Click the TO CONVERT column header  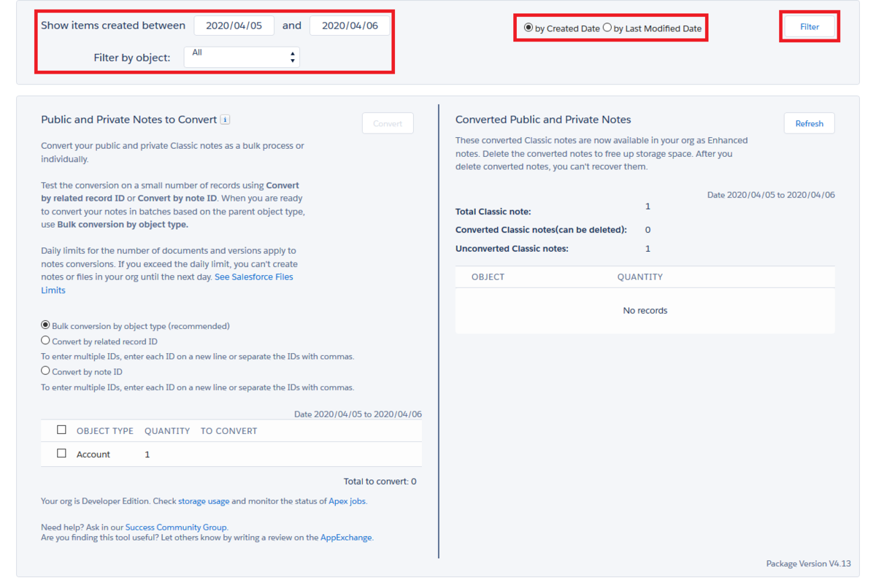(x=229, y=431)
